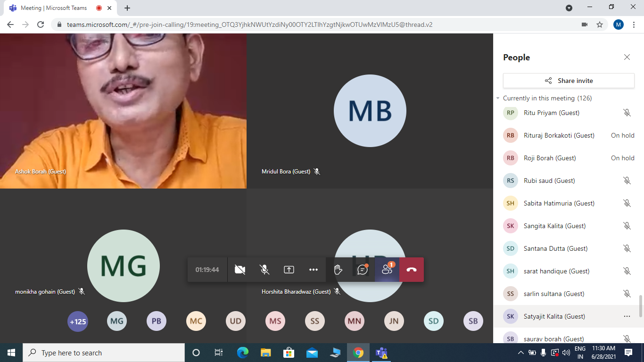This screenshot has height=362, width=644.
Task: Click the MN participant bubble
Action: [x=355, y=321]
